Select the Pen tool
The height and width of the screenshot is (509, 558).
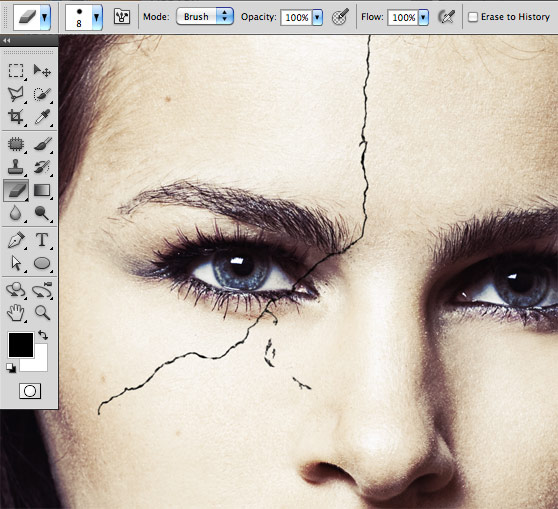click(x=16, y=240)
